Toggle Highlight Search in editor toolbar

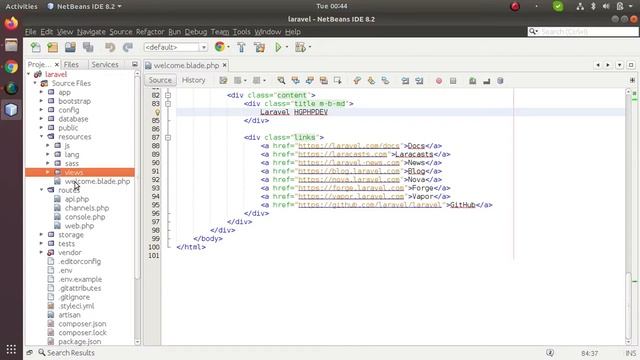324,80
